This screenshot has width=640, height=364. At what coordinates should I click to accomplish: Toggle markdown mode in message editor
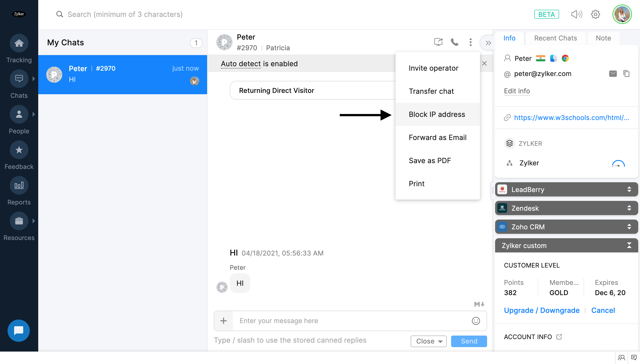479,304
